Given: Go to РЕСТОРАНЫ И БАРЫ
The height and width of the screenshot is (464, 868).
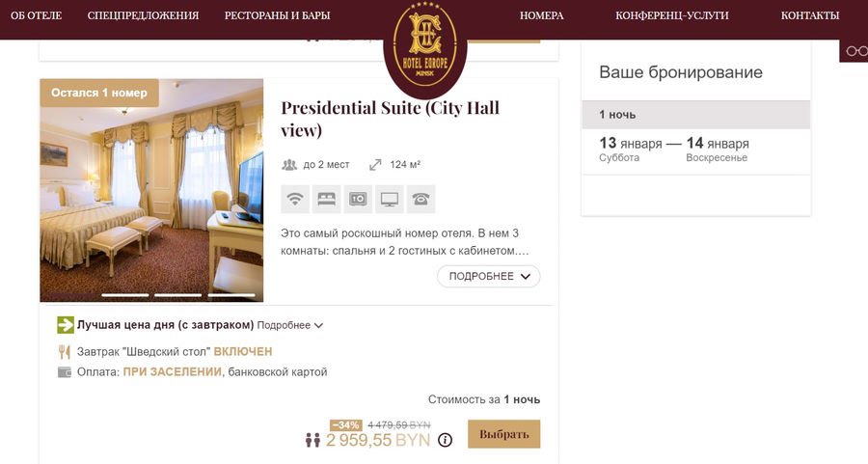Looking at the screenshot, I should pyautogui.click(x=277, y=15).
